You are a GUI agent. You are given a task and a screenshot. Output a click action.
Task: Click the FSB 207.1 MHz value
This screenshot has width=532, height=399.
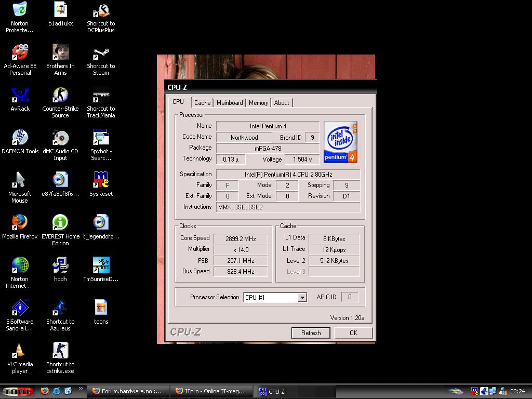(241, 261)
